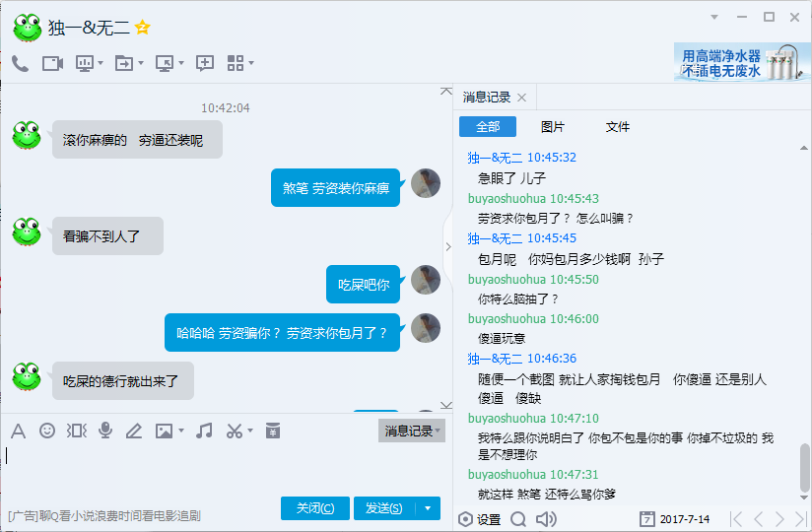Open the remote desktop icon
812x532 pixels.
click(165, 64)
